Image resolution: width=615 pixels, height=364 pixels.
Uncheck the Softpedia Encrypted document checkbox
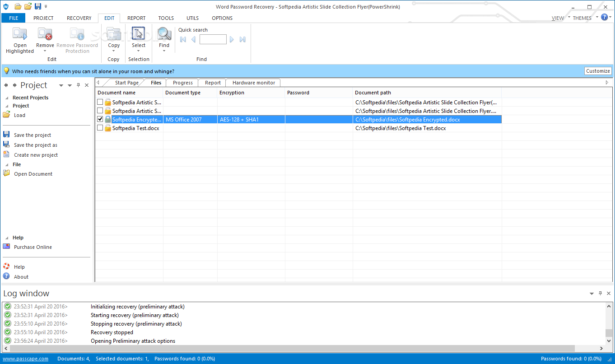[100, 119]
